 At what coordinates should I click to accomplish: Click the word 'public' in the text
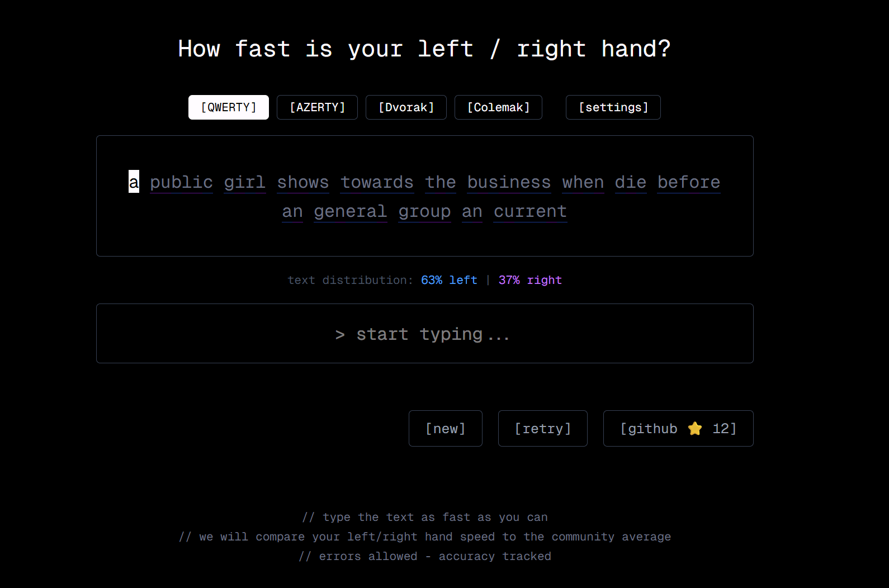[181, 182]
